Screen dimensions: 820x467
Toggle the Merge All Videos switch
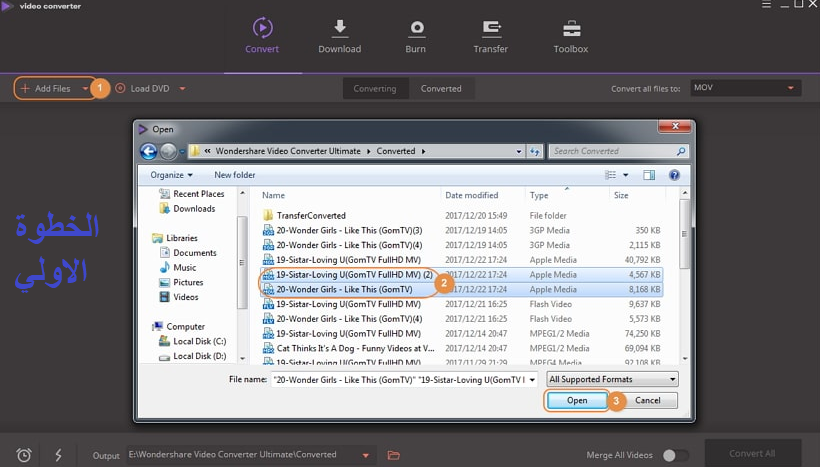coord(676,455)
